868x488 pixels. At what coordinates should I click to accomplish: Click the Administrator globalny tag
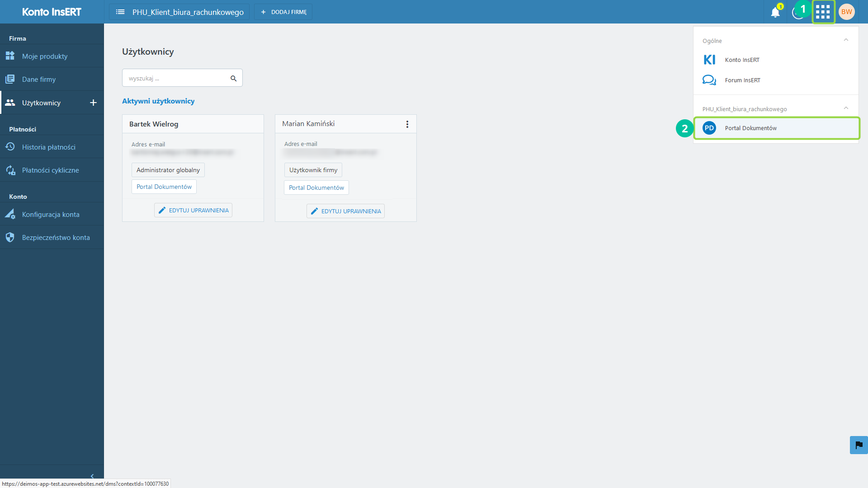pos(168,170)
